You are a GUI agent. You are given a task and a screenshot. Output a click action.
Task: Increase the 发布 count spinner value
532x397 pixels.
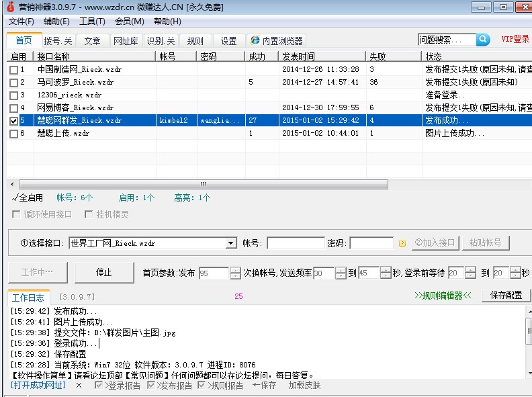235,270
